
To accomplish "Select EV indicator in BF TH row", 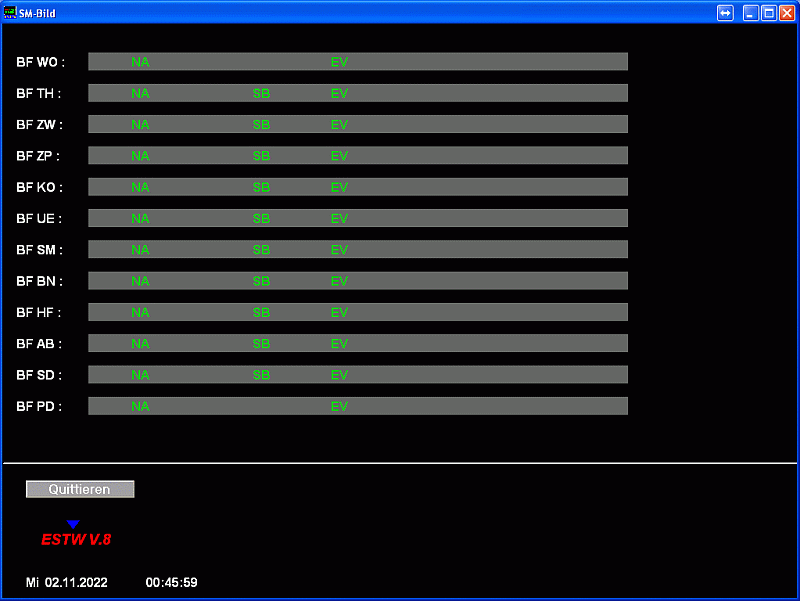I will pos(339,93).
